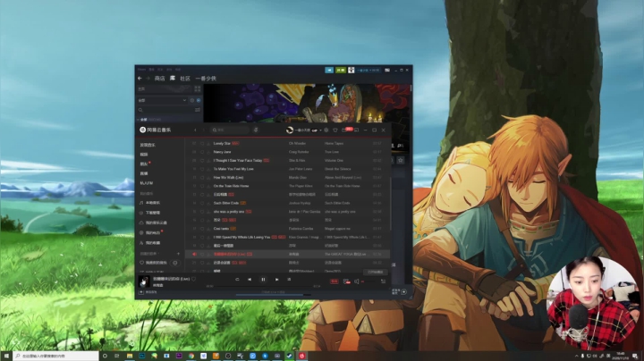Viewport: 644px width, 361px height.
Task: Select the Such Bitter Ends song title
Action: tap(226, 203)
